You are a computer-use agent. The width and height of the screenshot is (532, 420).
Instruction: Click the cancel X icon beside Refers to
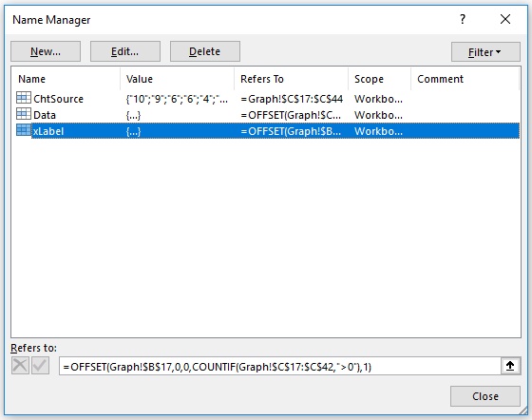click(20, 366)
